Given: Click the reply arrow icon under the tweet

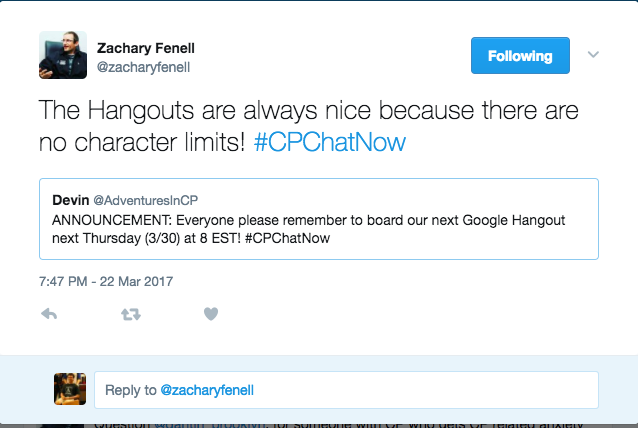Looking at the screenshot, I should pyautogui.click(x=48, y=314).
